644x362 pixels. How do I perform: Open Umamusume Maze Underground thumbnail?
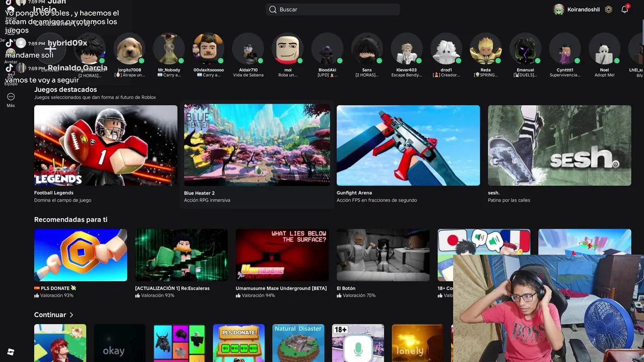(x=282, y=255)
